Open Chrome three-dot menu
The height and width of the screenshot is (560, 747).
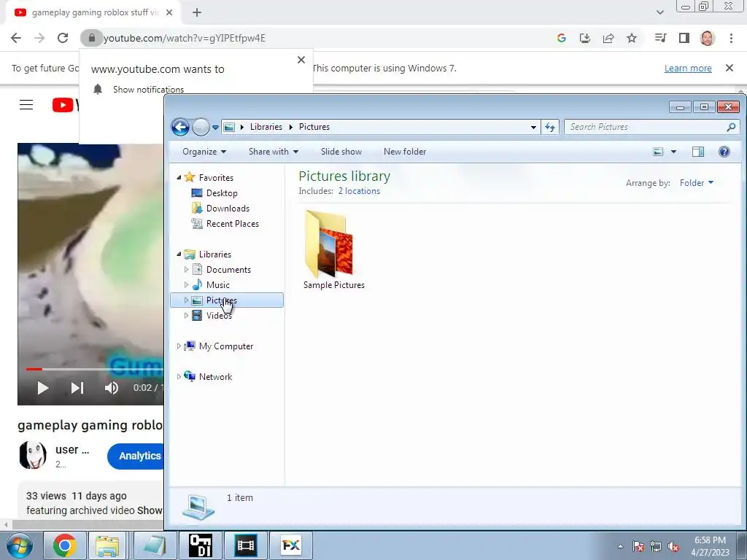click(x=731, y=38)
